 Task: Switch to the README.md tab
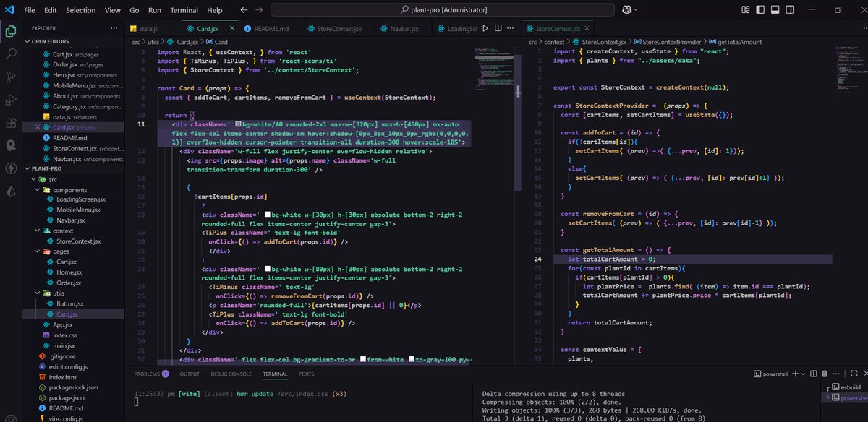[x=271, y=28]
